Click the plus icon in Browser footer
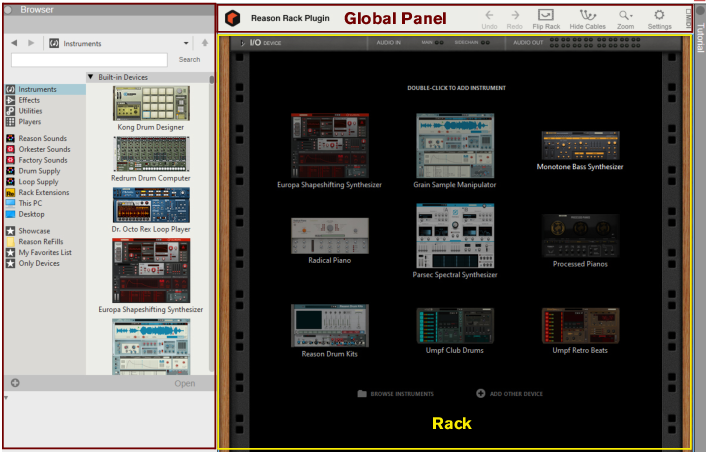The image size is (709, 452). click(15, 383)
